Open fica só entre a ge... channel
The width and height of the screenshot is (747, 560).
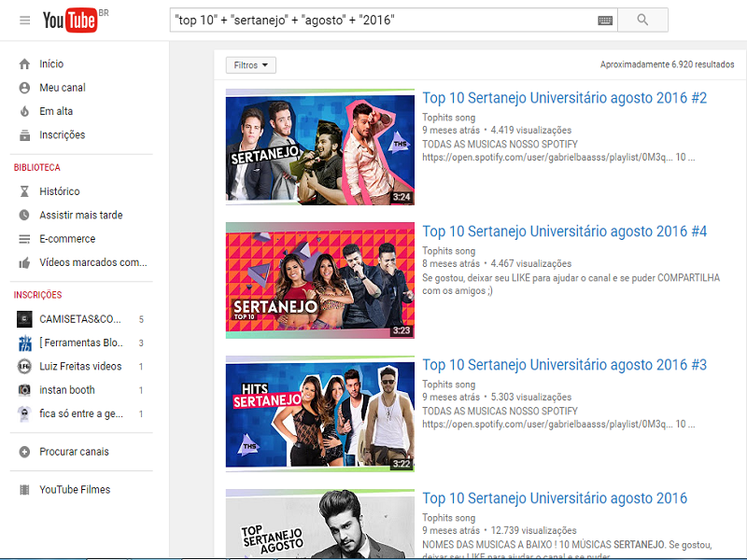pyautogui.click(x=81, y=413)
